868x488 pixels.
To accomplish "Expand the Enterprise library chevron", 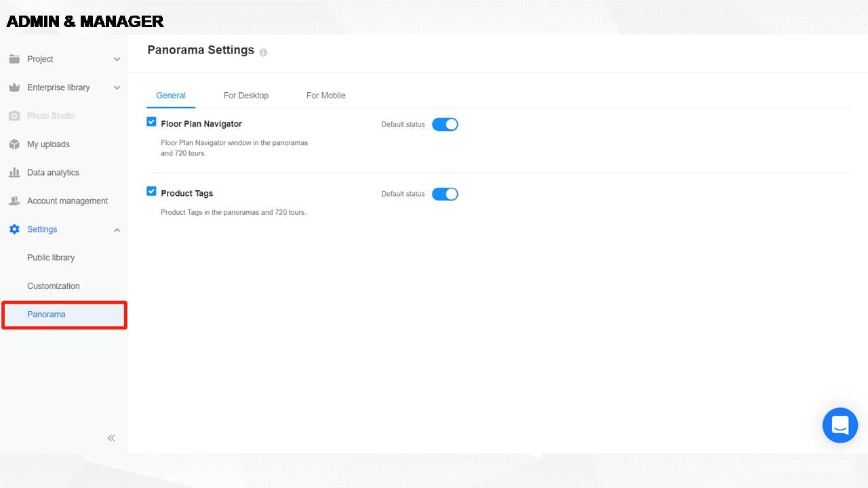I will pyautogui.click(x=117, y=88).
